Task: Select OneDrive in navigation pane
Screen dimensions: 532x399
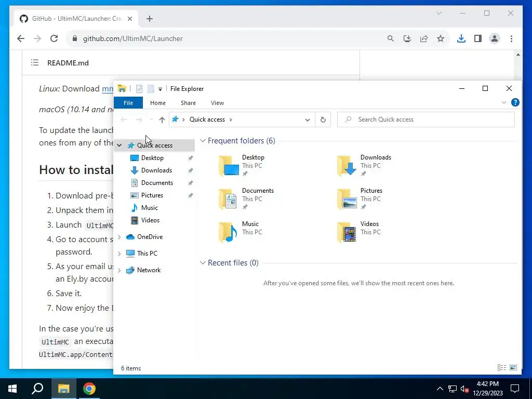Action: tap(150, 237)
